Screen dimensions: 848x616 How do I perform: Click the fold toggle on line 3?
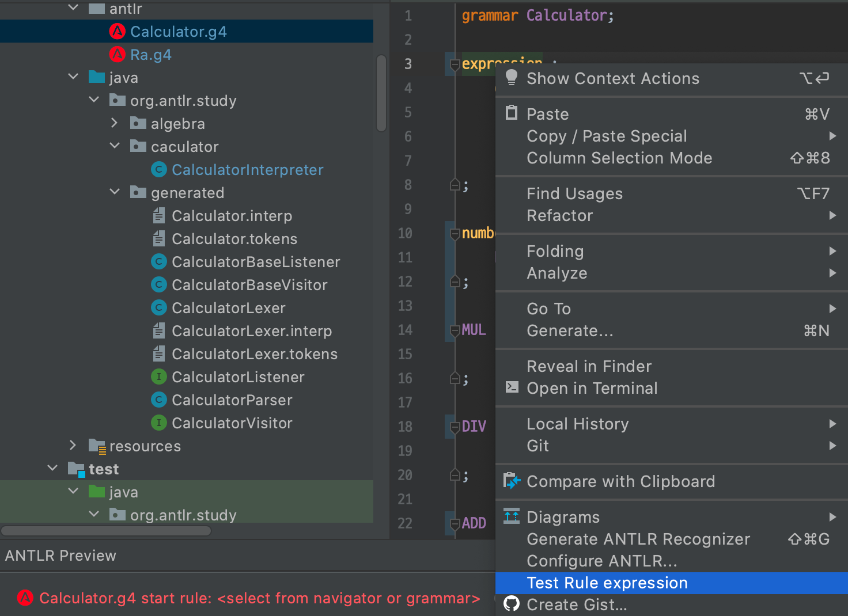[x=455, y=64]
